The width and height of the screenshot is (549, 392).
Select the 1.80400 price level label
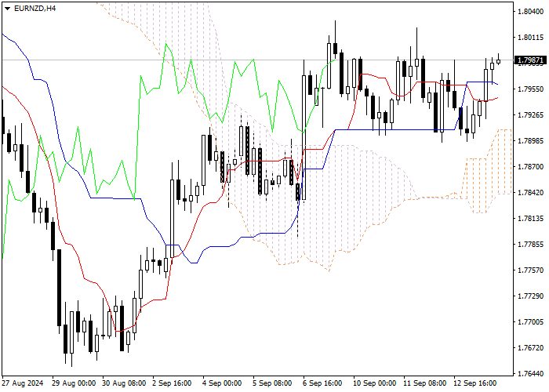point(530,12)
